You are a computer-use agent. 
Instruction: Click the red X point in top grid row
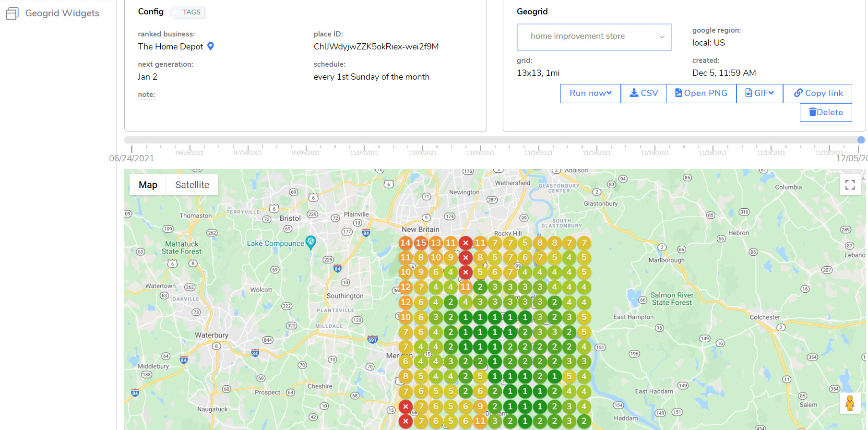click(x=465, y=243)
